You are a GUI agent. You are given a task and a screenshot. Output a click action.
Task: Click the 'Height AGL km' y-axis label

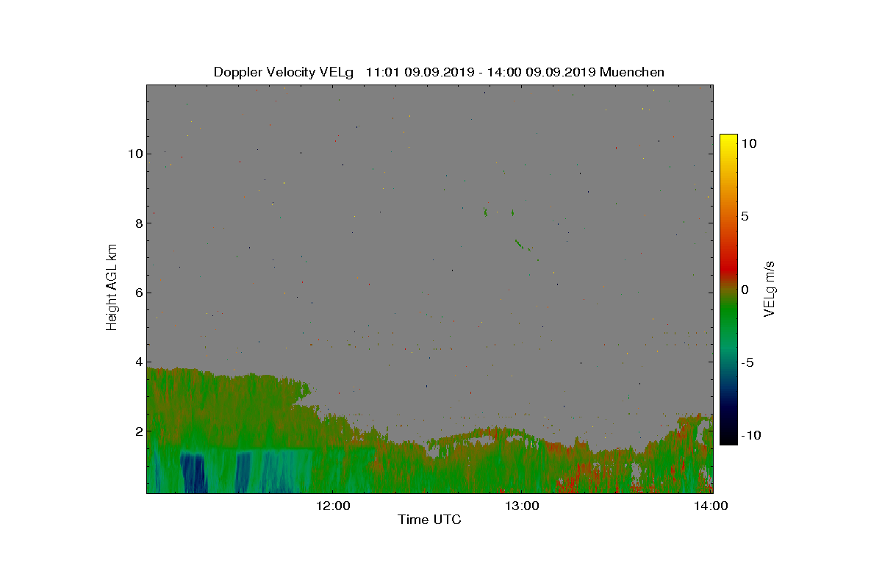pyautogui.click(x=112, y=287)
